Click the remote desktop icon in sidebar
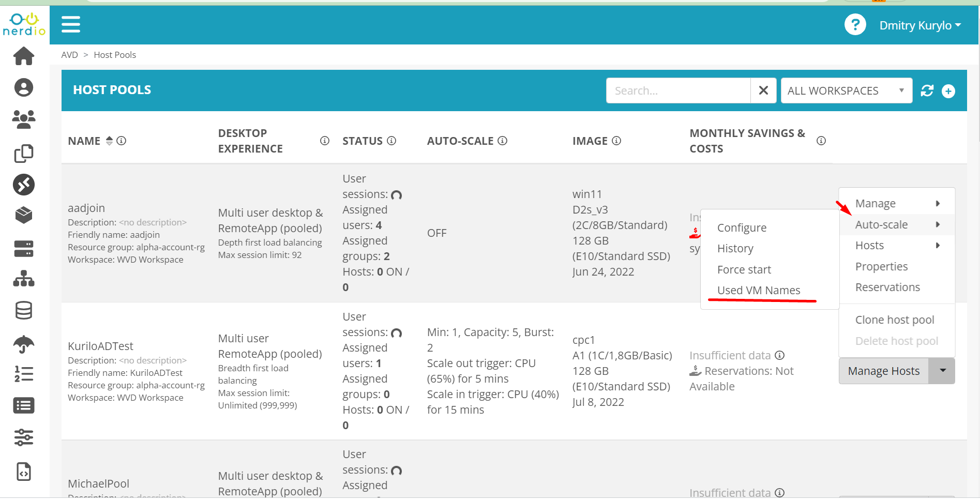Screen dimensions: 980x500 point(24,185)
